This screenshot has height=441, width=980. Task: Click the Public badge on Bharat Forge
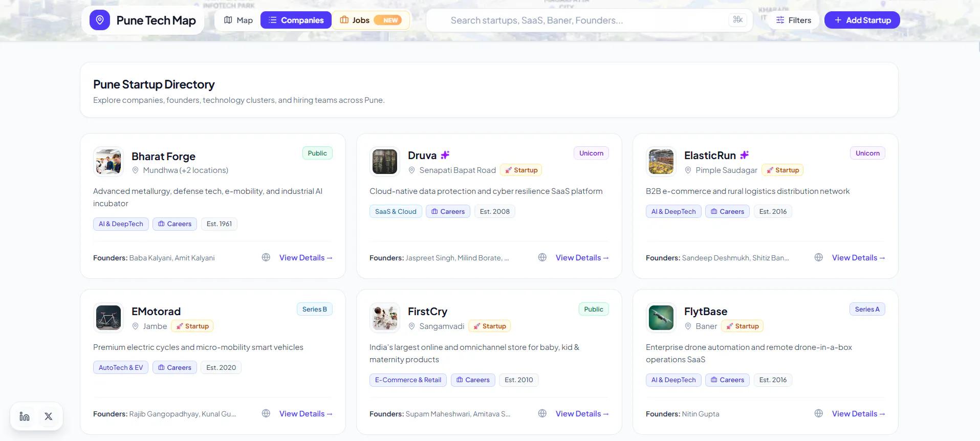click(x=317, y=153)
